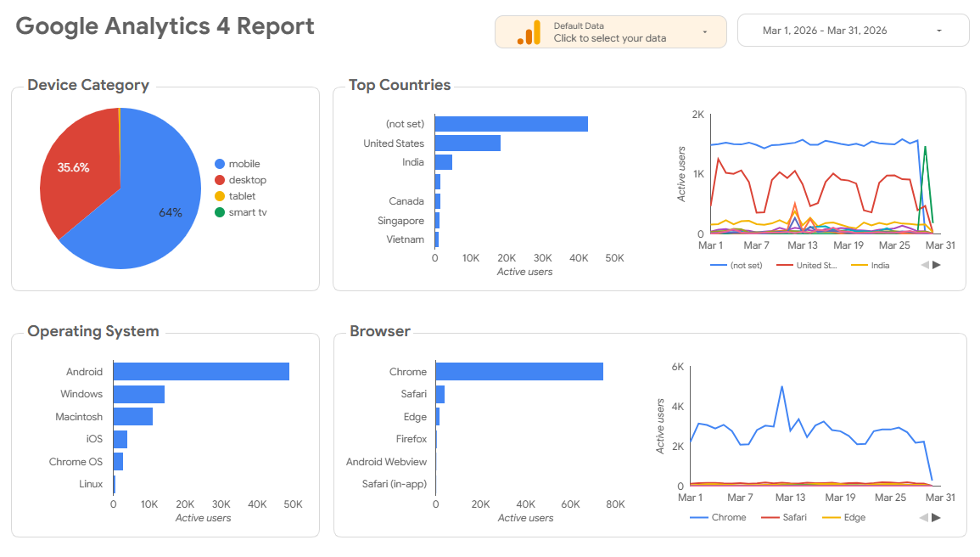Click the Vietnam label in Top Countries
The width and height of the screenshot is (980, 557).
405,239
